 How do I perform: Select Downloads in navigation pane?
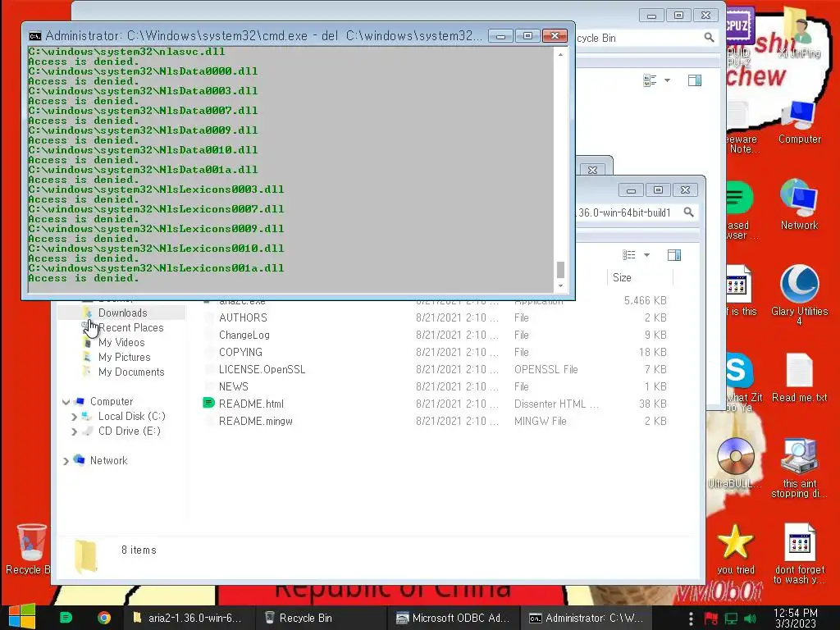(x=123, y=313)
